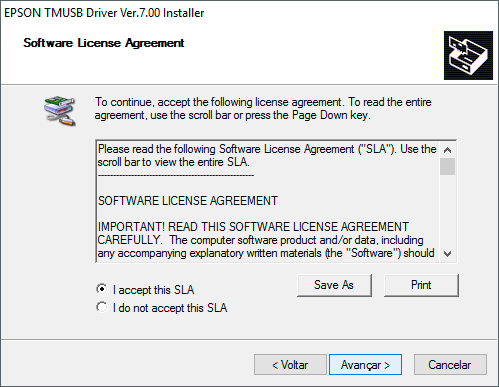Image resolution: width=499 pixels, height=387 pixels.
Task: Save the license with Save As
Action: (334, 285)
